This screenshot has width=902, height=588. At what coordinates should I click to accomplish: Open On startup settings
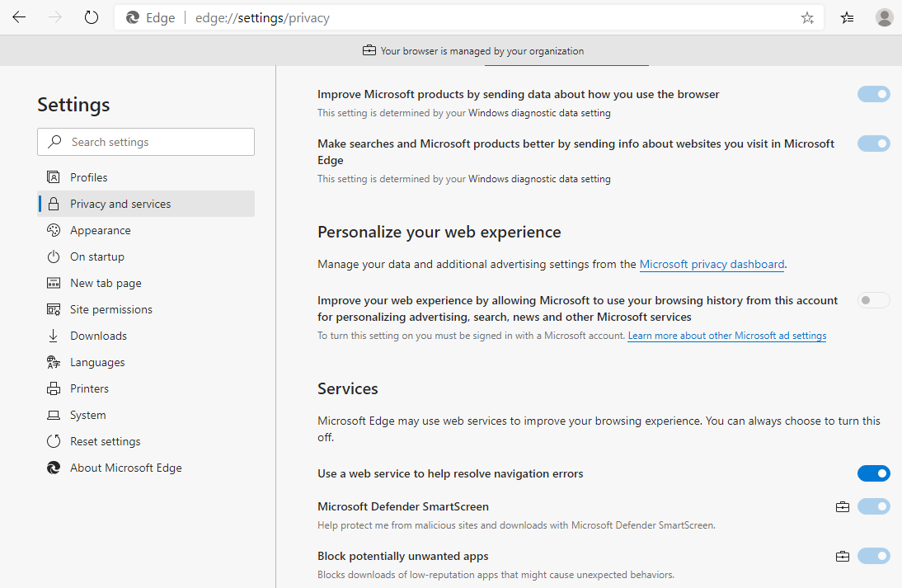[x=146, y=256]
